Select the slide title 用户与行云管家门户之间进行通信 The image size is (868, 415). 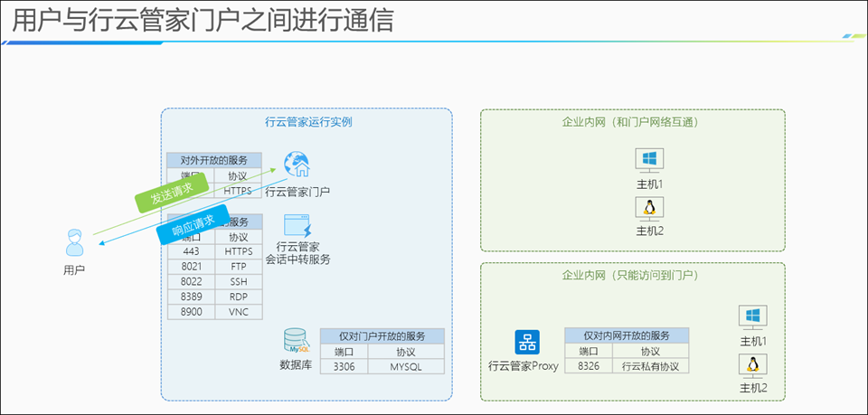tap(203, 19)
